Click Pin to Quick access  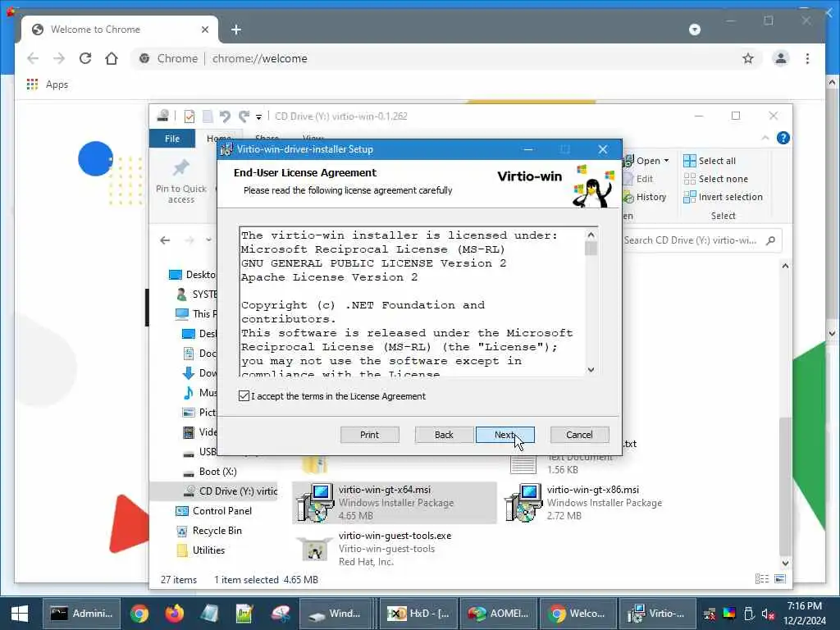(181, 182)
